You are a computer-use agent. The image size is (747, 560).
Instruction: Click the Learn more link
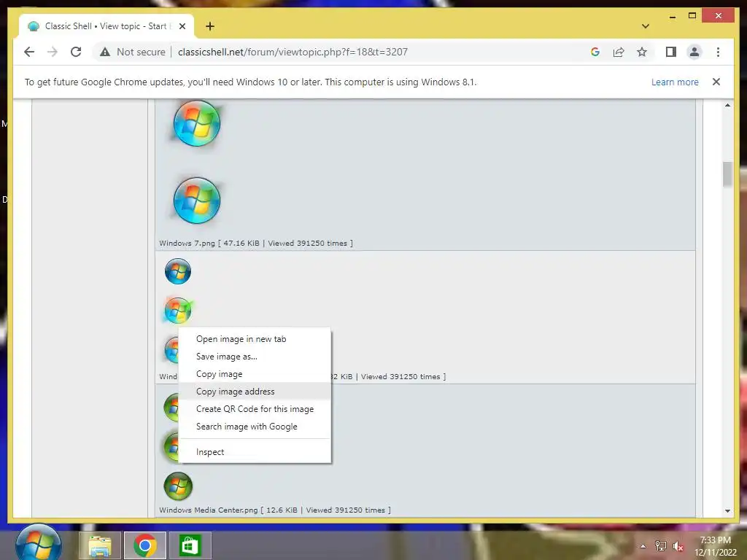pos(675,82)
